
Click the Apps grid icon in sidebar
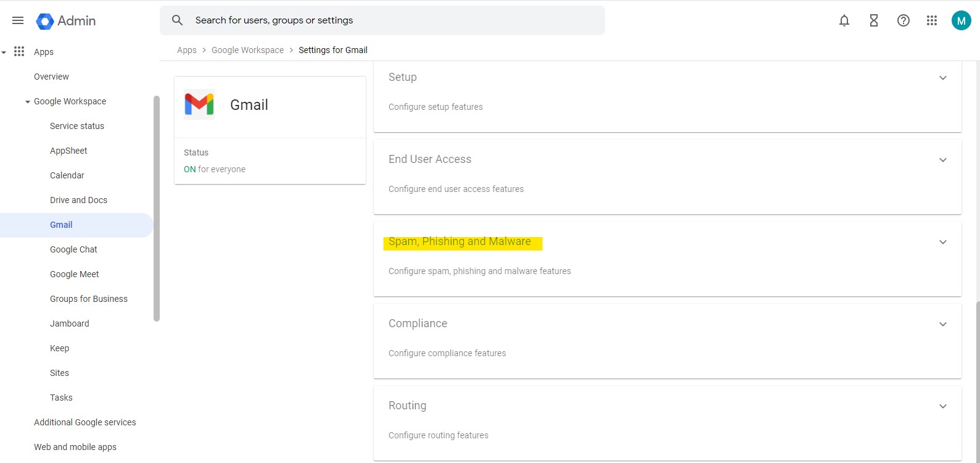pos(19,51)
